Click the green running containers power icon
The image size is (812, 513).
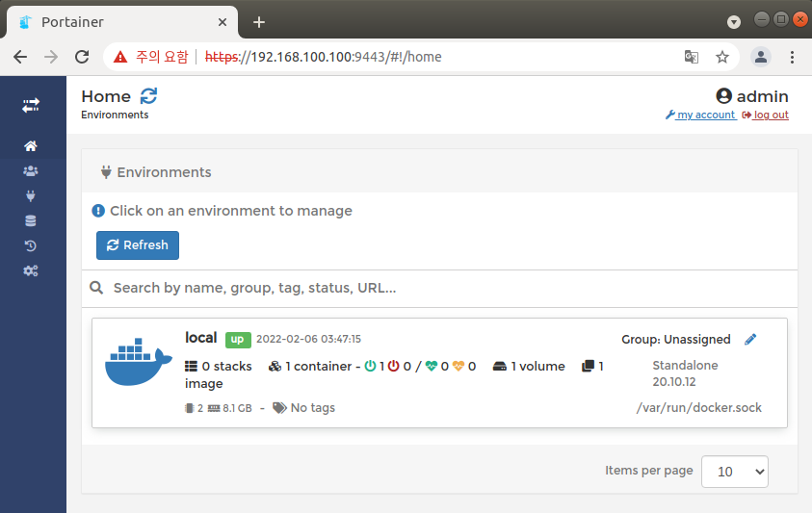pyautogui.click(x=370, y=366)
